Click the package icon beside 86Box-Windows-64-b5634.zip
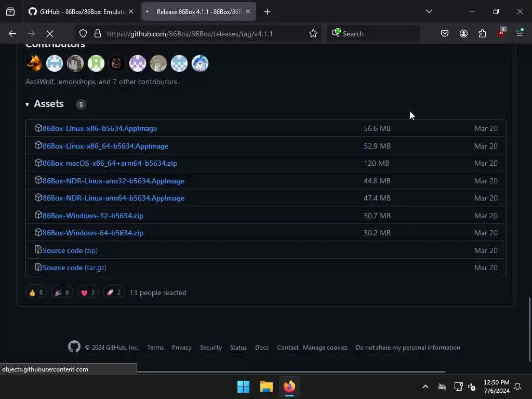The width and height of the screenshot is (532, 399). point(38,232)
